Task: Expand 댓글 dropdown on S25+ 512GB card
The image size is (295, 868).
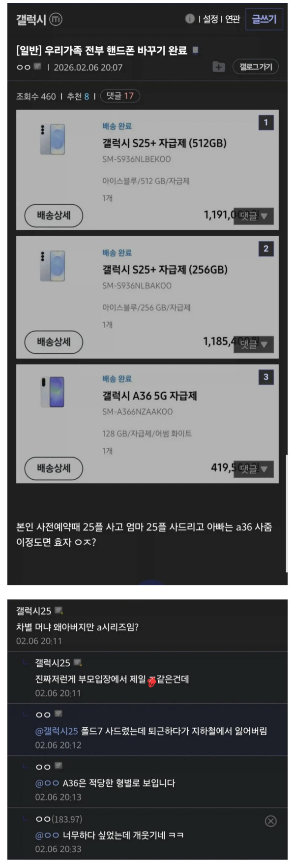Action: coord(254,216)
